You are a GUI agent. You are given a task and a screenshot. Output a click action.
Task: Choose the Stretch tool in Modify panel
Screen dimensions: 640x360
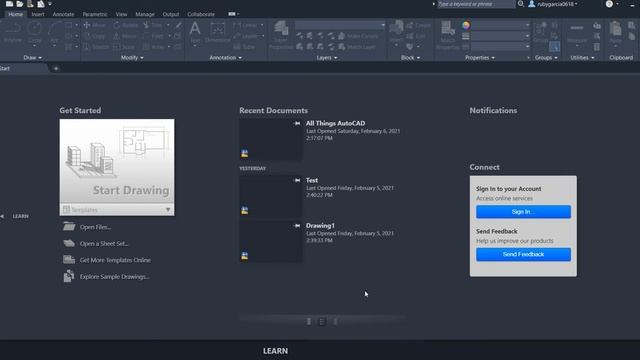[96, 47]
